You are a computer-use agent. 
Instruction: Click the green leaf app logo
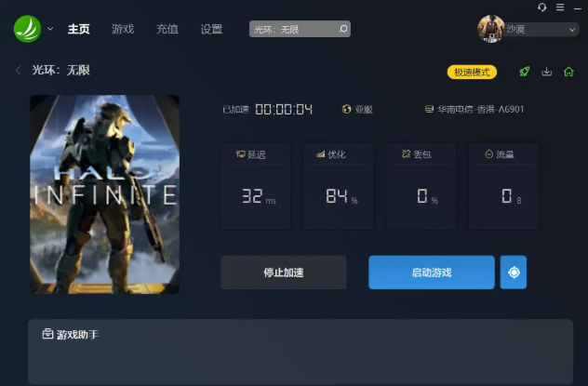click(27, 29)
